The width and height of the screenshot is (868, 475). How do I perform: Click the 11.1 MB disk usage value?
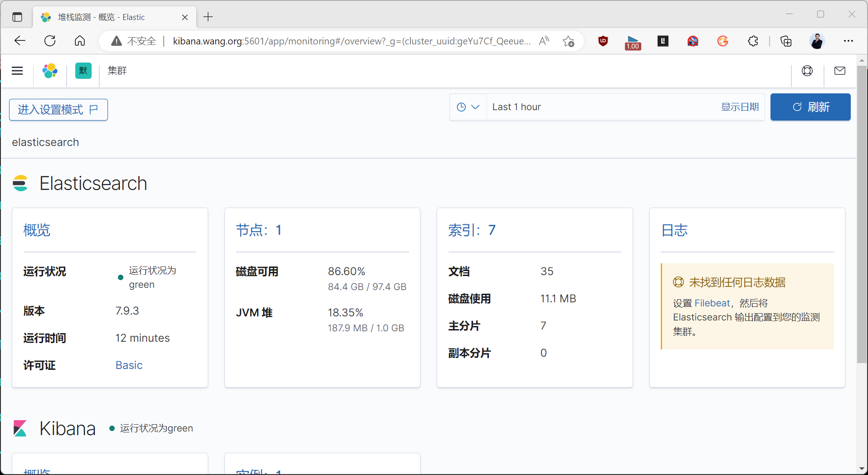pos(558,299)
